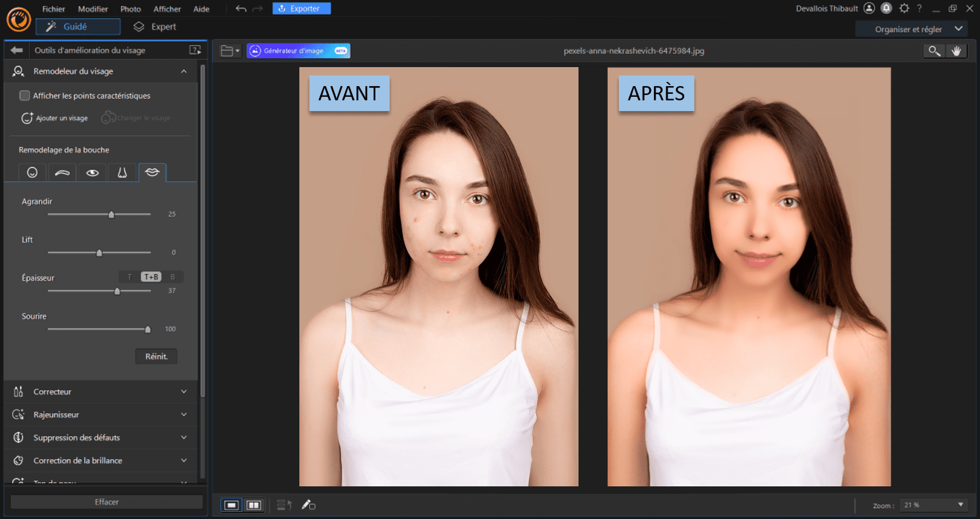
Task: Click the Remodeleur du visage face icon
Action: 18,71
